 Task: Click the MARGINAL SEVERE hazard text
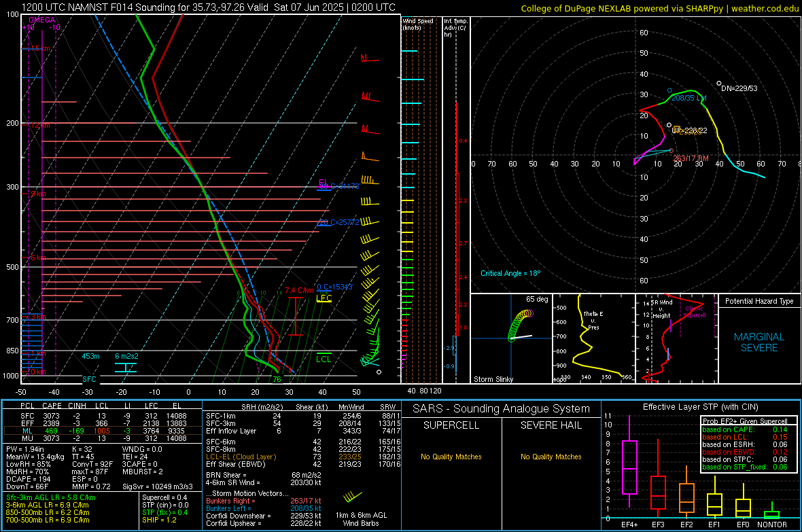[x=759, y=342]
